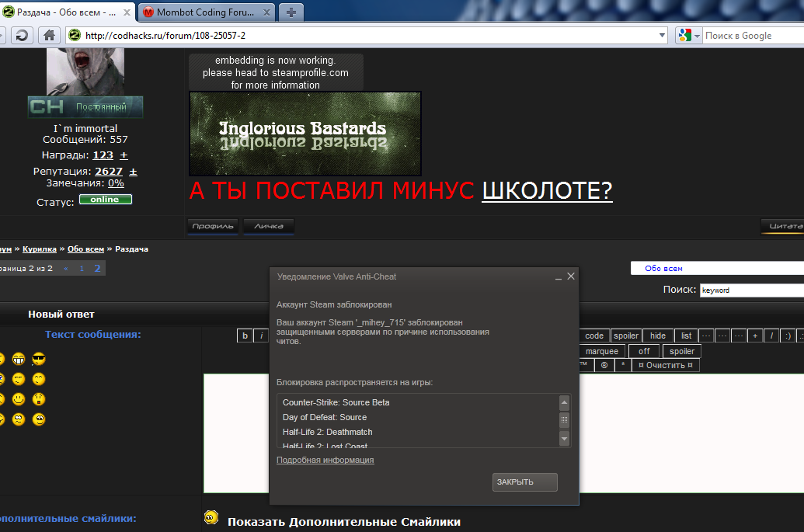Apply bold with the b button
The height and width of the screenshot is (532, 804).
(245, 336)
